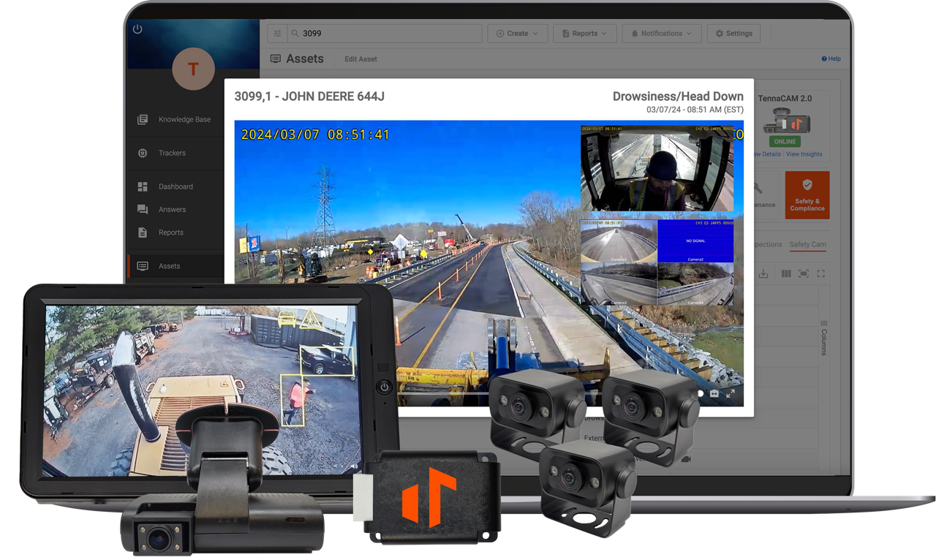
Task: Click the Knowledge Base book icon
Action: click(143, 119)
